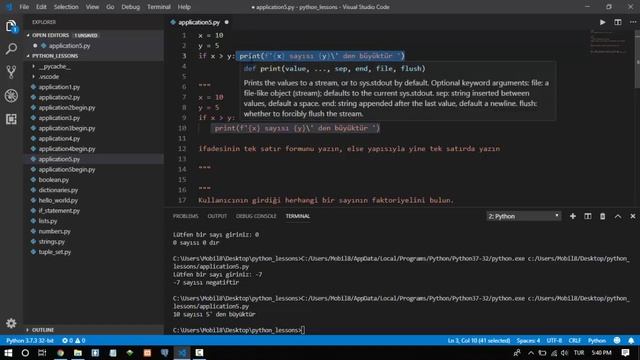Select the Terminal panel tab
The width and height of the screenshot is (640, 360).
pyautogui.click(x=298, y=216)
